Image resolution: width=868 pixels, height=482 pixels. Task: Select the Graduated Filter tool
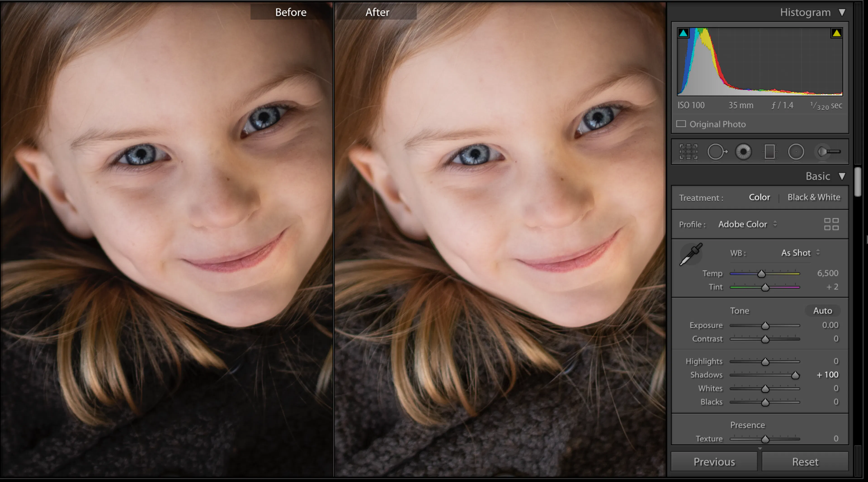tap(770, 152)
